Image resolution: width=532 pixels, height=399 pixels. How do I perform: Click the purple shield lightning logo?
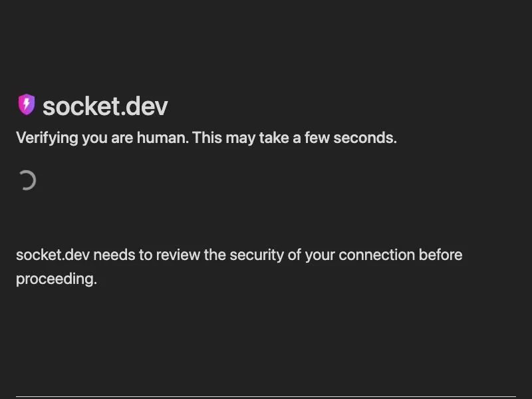(x=27, y=104)
